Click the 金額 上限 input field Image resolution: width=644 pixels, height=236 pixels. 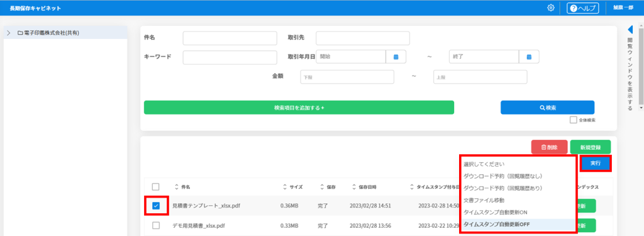[480, 77]
